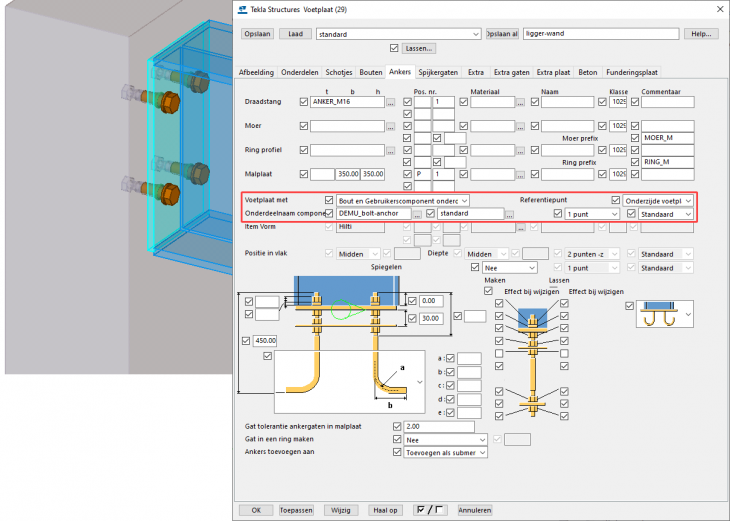This screenshot has height=521, width=730.
Task: Open Malplaat material browse button
Action: point(520,175)
